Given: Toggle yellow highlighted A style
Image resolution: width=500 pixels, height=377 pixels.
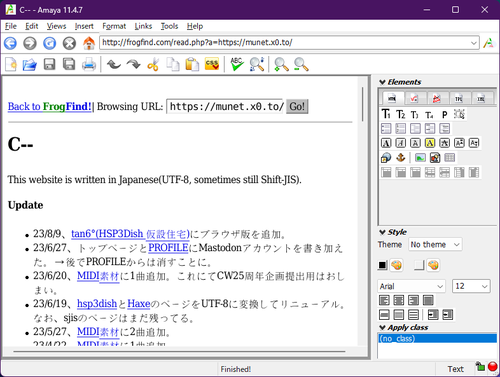Looking at the screenshot, I should [430, 143].
